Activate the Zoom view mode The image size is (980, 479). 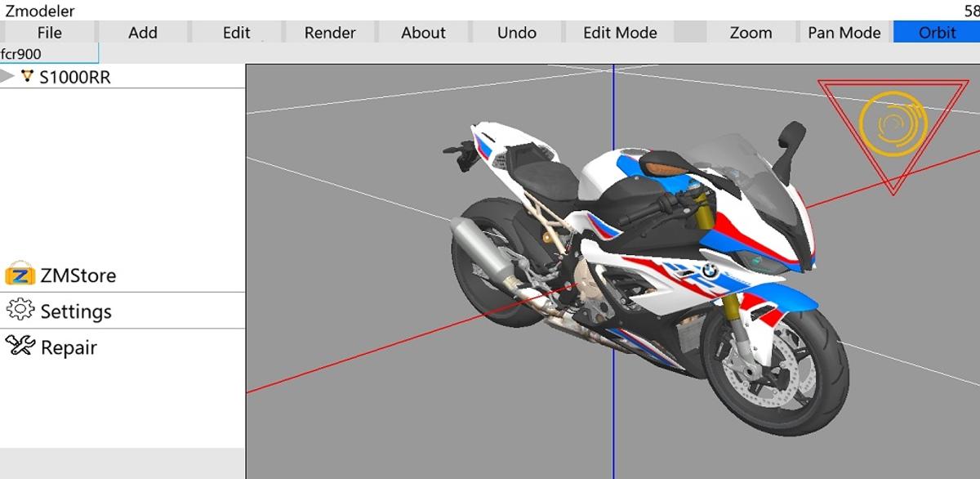point(751,33)
